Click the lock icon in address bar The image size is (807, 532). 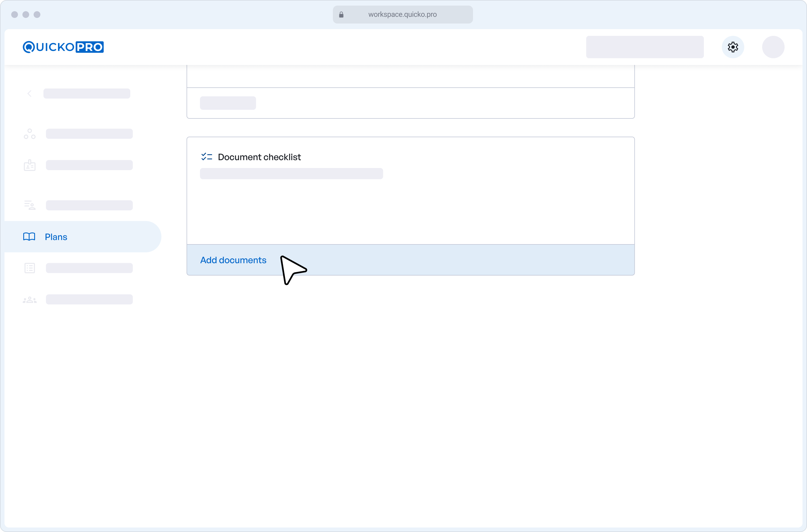[341, 14]
